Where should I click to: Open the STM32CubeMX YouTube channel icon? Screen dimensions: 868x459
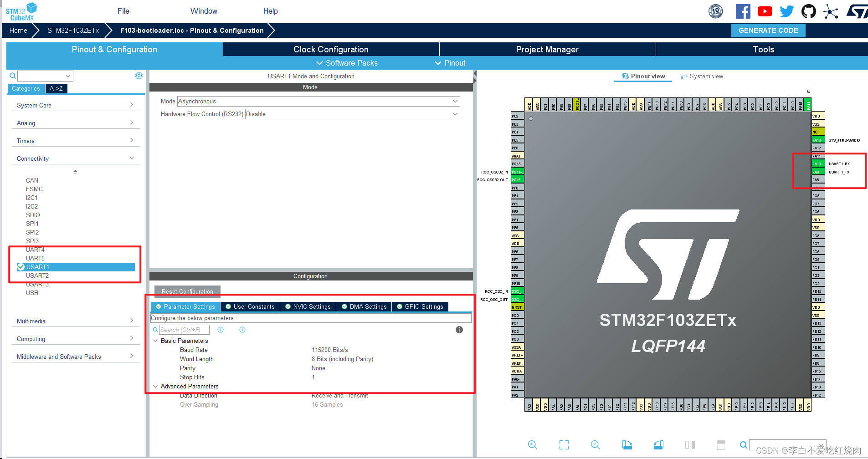point(765,11)
